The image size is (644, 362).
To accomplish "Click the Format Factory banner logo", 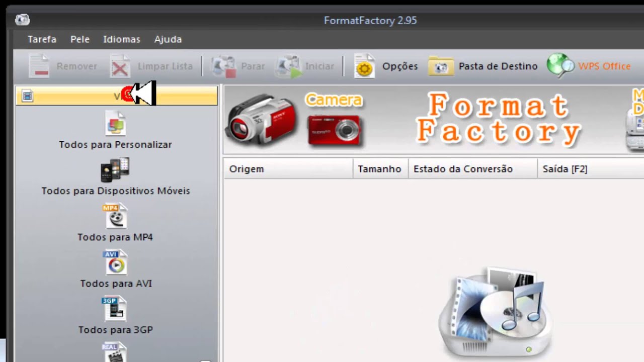I will coord(498,119).
